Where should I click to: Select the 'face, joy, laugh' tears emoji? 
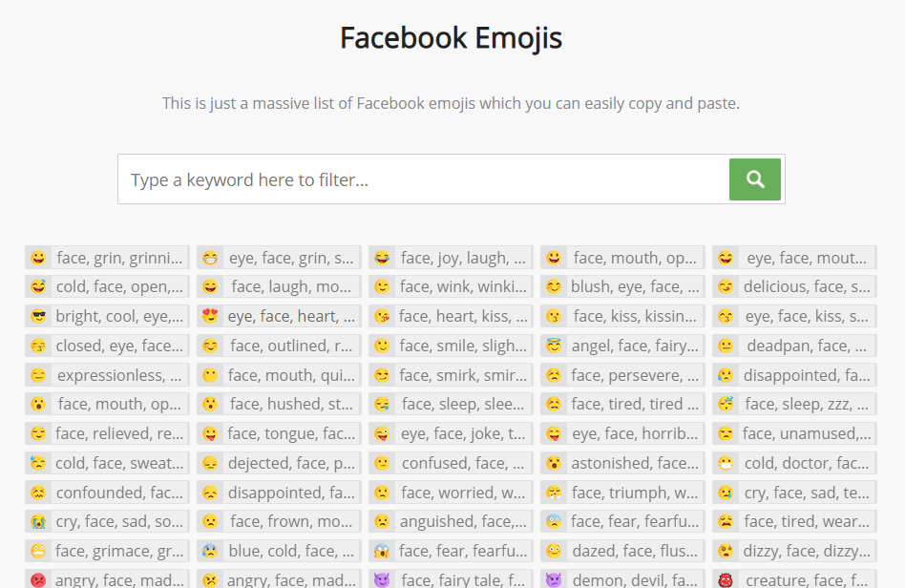click(451, 258)
